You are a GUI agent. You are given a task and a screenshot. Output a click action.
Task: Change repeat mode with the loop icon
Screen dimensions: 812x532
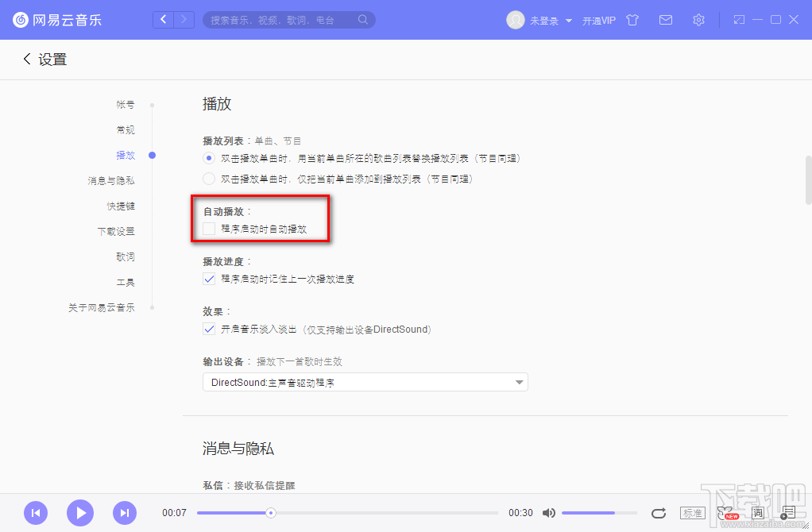659,513
